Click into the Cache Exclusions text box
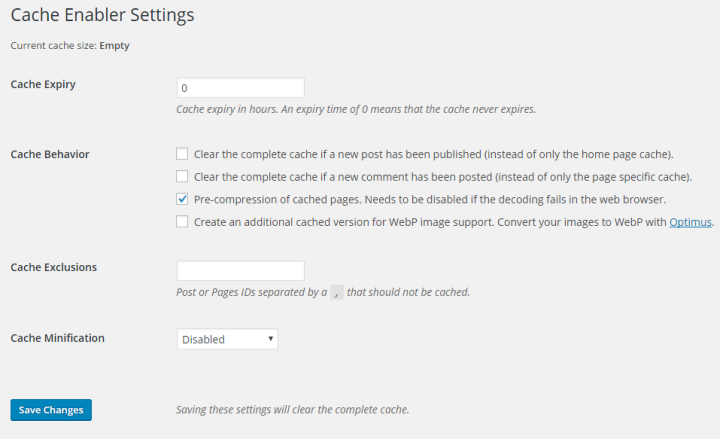720x439 pixels. tap(241, 271)
